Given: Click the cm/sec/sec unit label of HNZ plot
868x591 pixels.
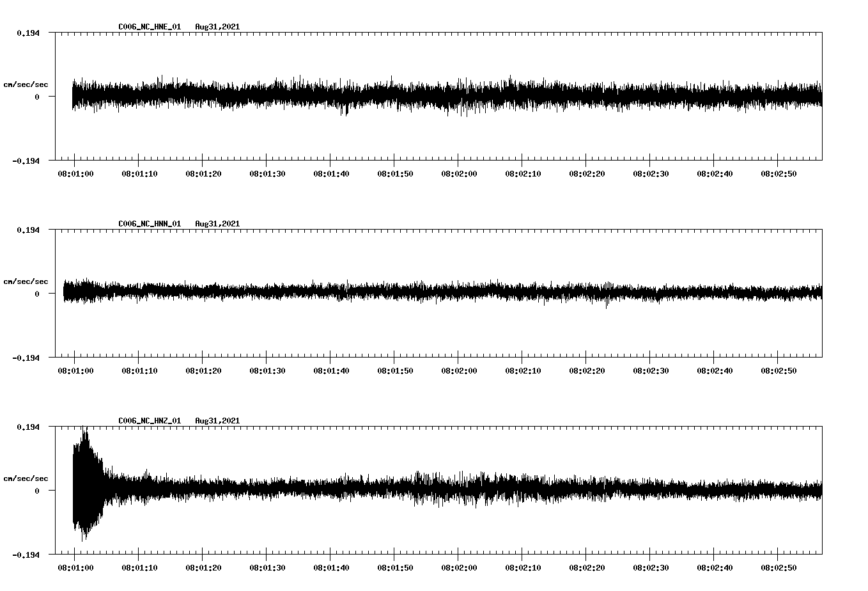Looking at the screenshot, I should [26, 478].
